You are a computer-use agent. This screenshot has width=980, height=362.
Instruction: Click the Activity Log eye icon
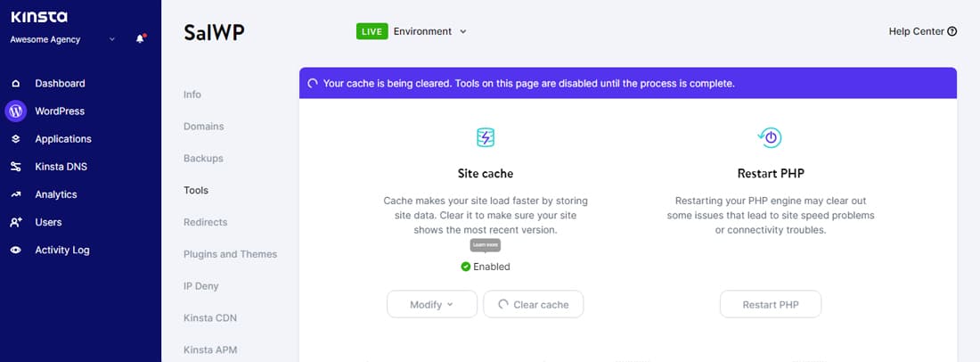15,251
